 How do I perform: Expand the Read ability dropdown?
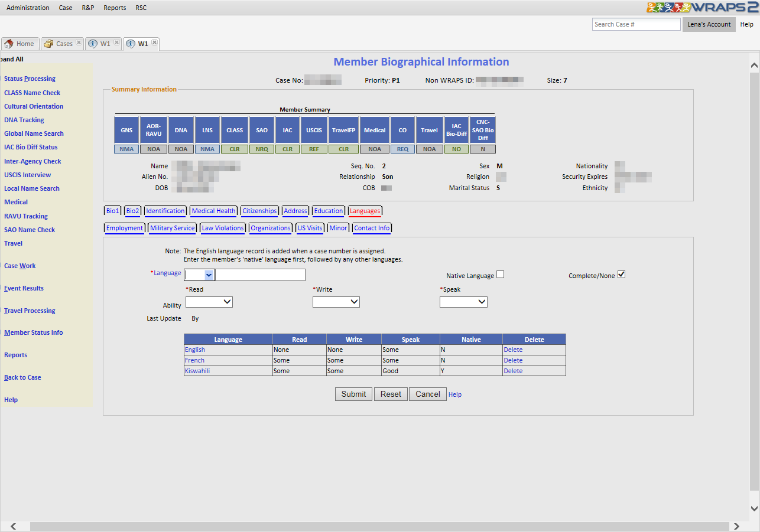pos(209,302)
